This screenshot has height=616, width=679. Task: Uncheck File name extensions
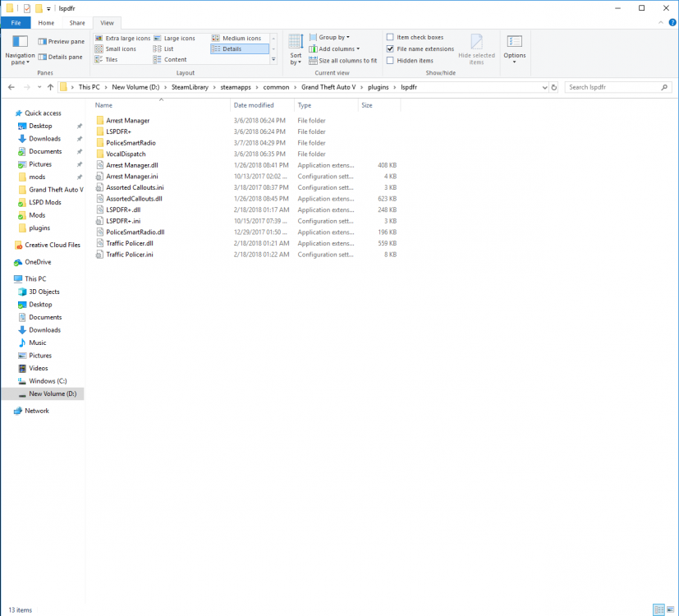[390, 49]
